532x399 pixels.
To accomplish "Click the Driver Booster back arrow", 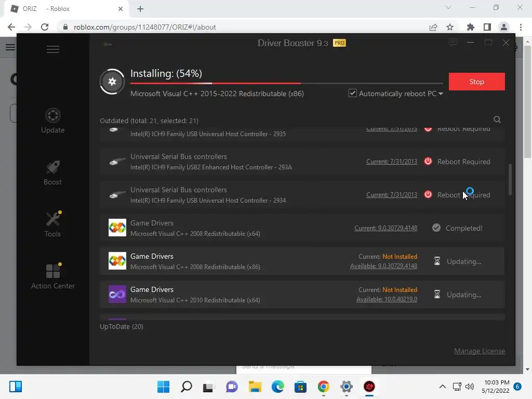I will (x=108, y=44).
